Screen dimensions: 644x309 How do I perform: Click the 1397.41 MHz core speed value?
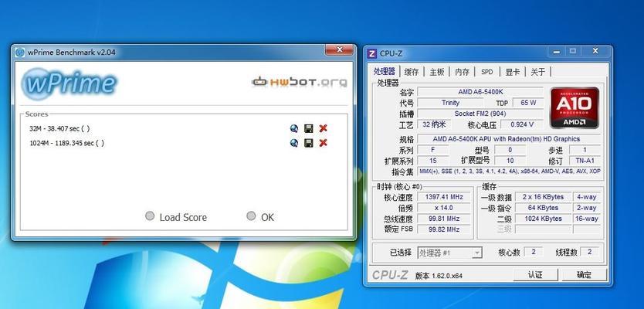click(444, 197)
